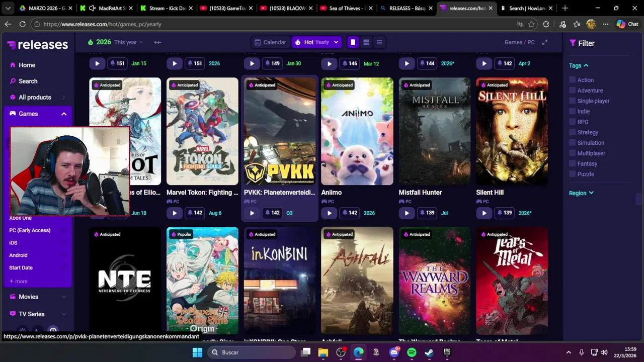Open the Aniimo cover thumbnail
The height and width of the screenshot is (362, 644).
357,131
